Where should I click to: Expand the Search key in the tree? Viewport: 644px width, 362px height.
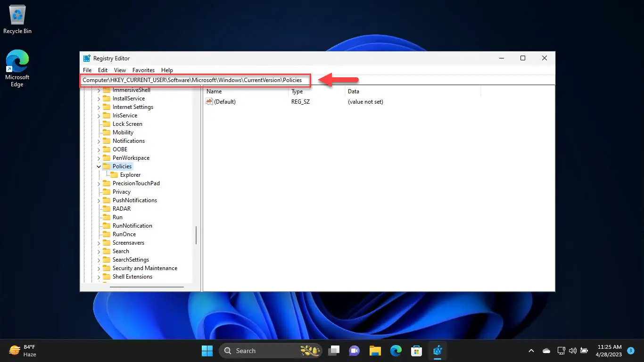[99, 251]
